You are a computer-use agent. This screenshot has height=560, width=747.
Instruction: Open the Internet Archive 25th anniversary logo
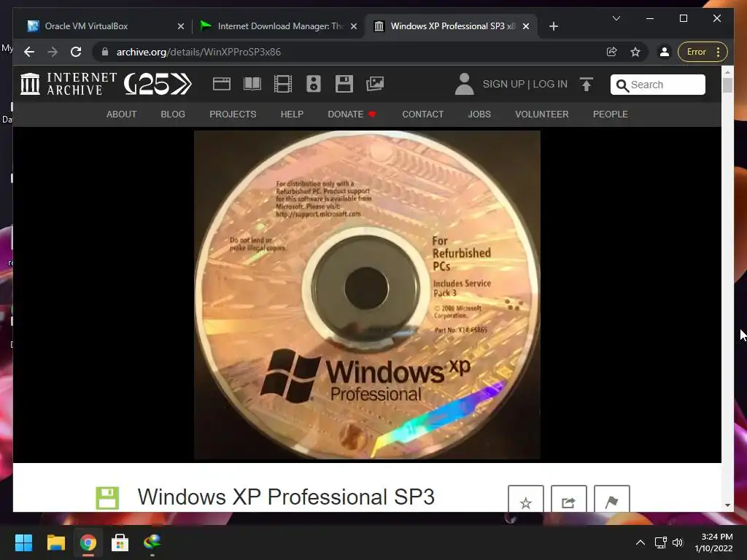pos(158,85)
